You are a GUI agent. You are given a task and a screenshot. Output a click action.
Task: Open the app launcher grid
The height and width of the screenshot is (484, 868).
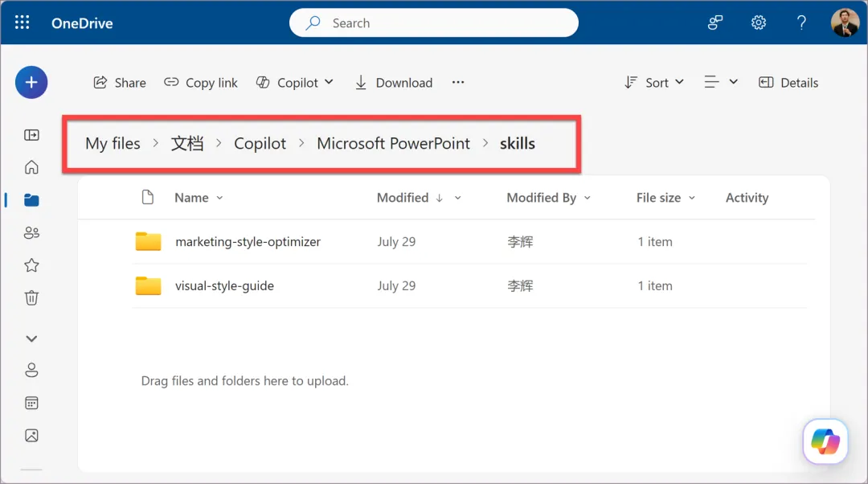click(x=23, y=23)
